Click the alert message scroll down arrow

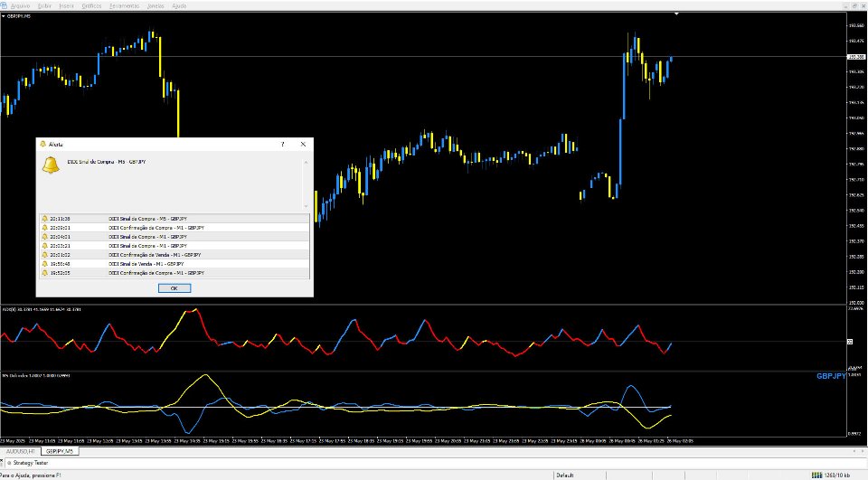(307, 206)
